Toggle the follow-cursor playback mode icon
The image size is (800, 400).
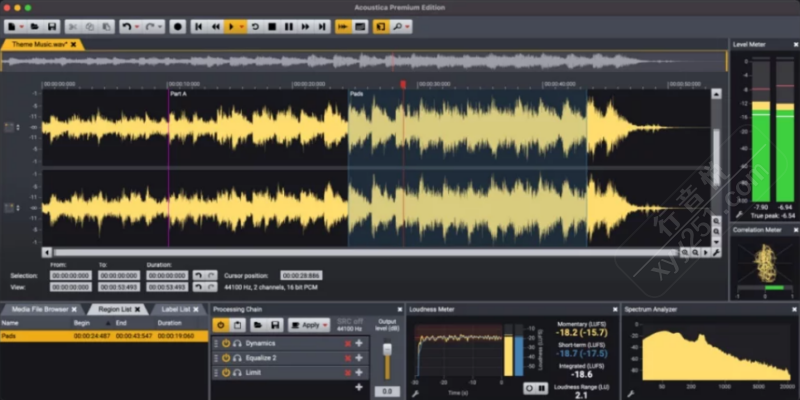tap(343, 27)
